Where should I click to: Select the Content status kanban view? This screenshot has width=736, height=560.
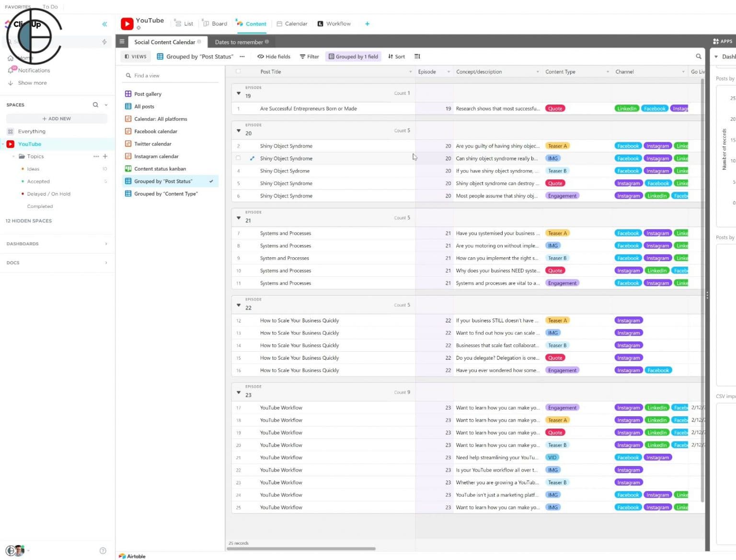pos(160,168)
